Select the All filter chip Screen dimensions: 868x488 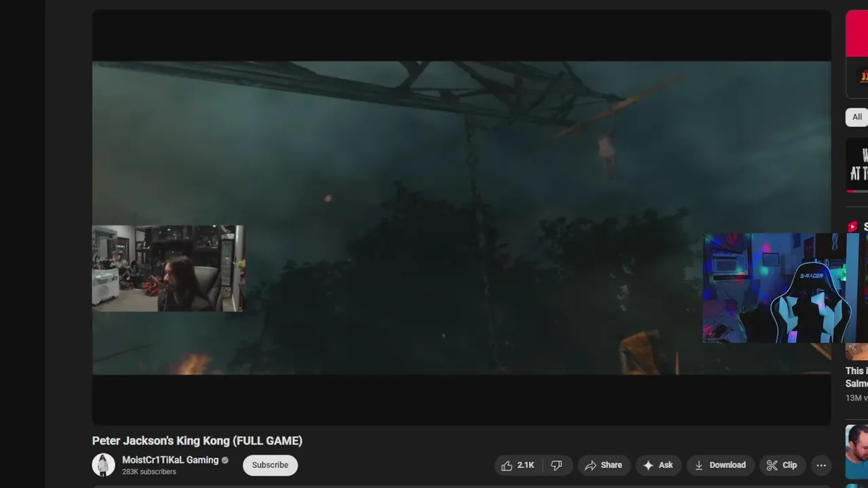pos(857,117)
